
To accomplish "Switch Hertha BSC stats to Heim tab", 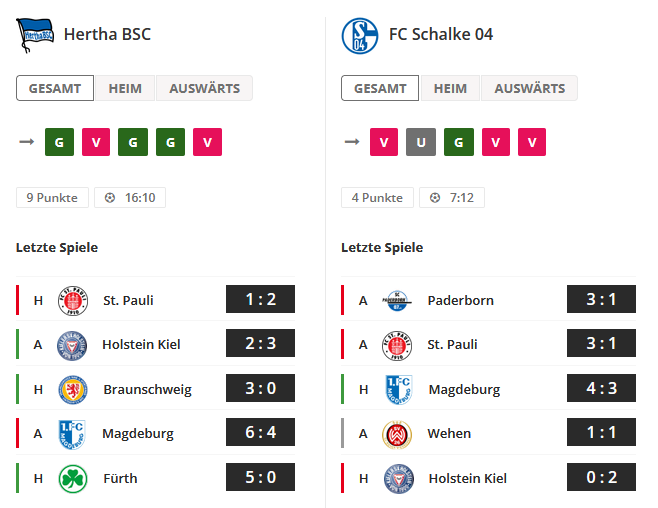I will tap(125, 88).
